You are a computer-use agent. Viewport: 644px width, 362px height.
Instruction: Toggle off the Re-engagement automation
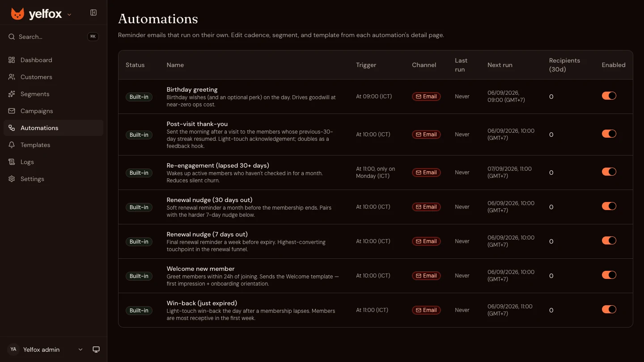click(x=609, y=172)
